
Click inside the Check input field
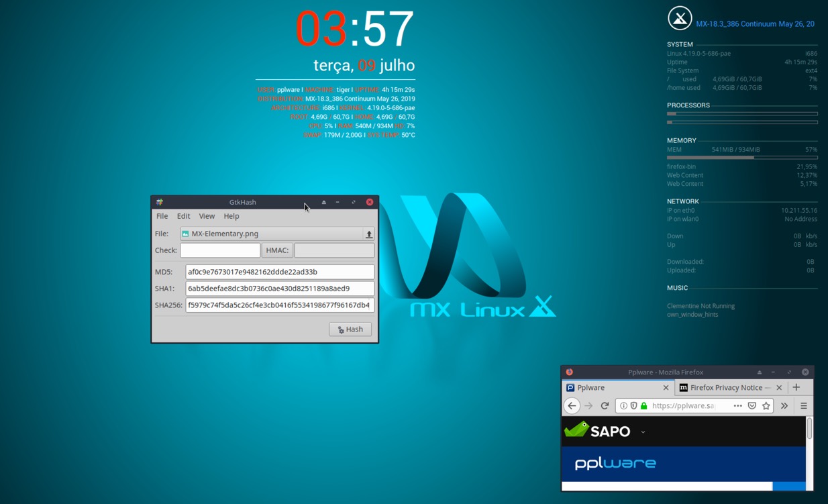(x=220, y=250)
